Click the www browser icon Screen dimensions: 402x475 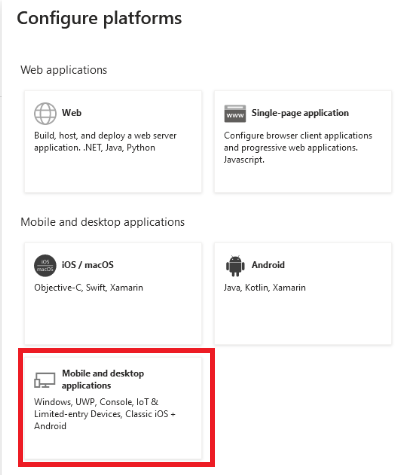[235, 114]
